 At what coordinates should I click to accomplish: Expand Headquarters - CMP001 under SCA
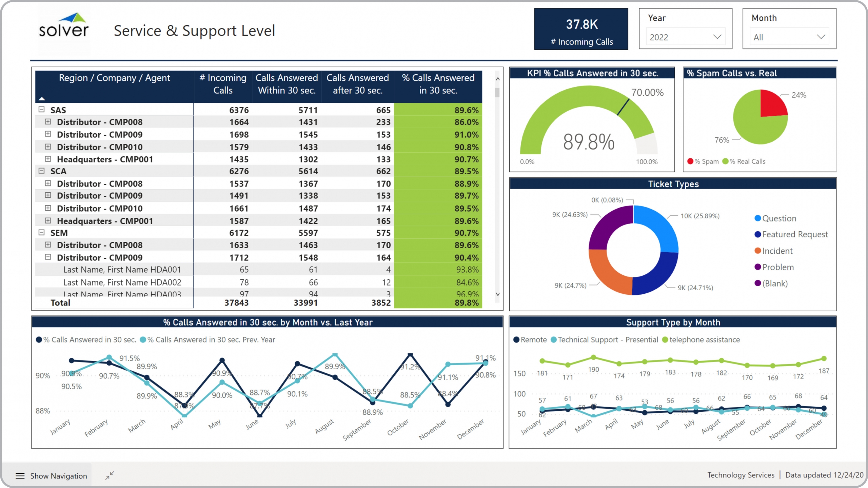pos(48,221)
